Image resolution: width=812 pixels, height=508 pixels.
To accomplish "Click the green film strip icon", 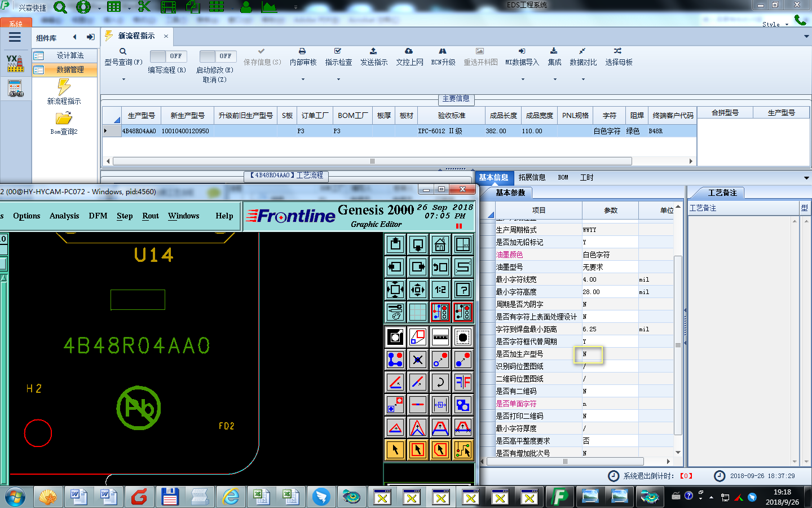I will click(x=168, y=7).
